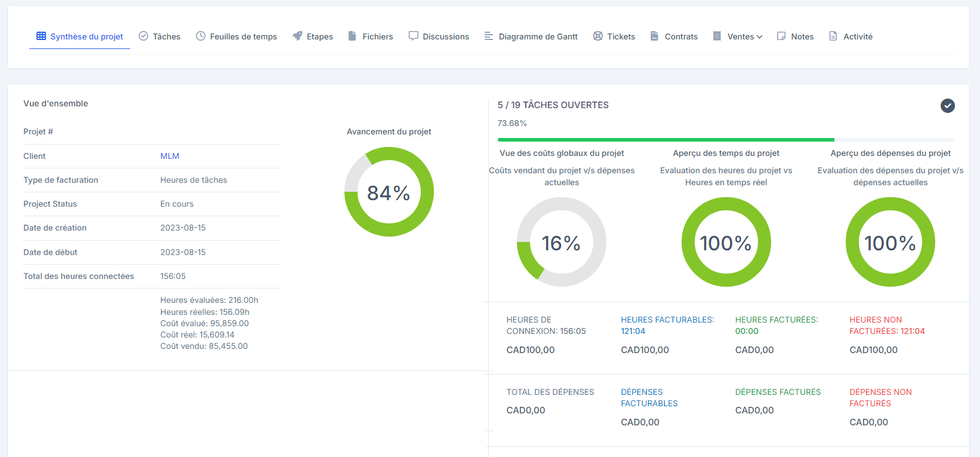Open the Synthèse du projet tab
Screen dimensions: 980x457
pos(79,36)
